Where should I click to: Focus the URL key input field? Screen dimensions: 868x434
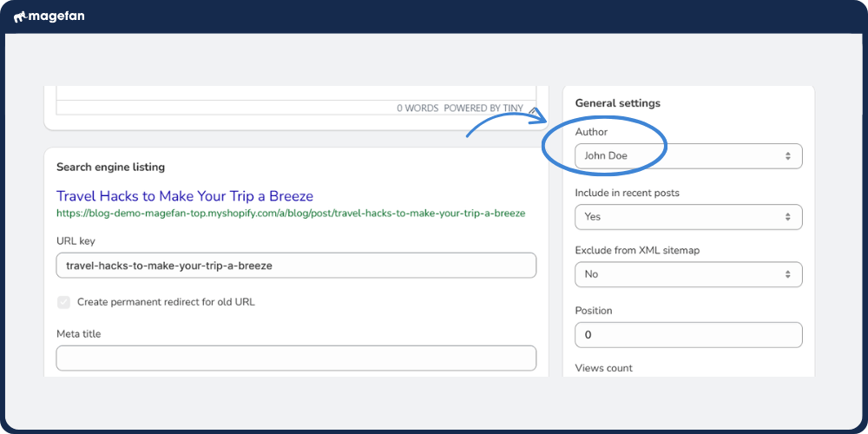(x=296, y=266)
